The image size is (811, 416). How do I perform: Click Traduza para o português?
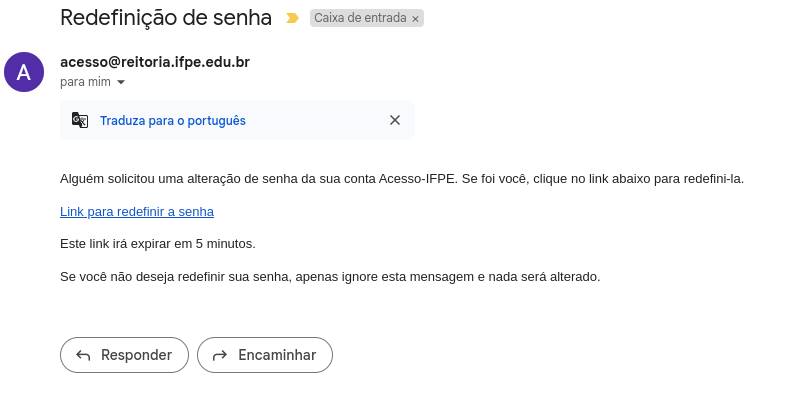click(172, 121)
